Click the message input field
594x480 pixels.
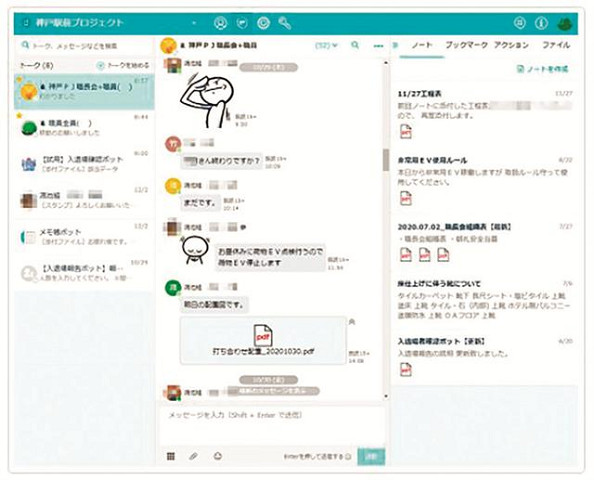pos(272,425)
